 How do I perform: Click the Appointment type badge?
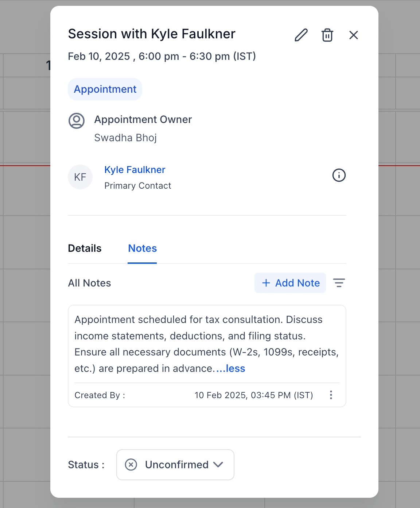[105, 89]
